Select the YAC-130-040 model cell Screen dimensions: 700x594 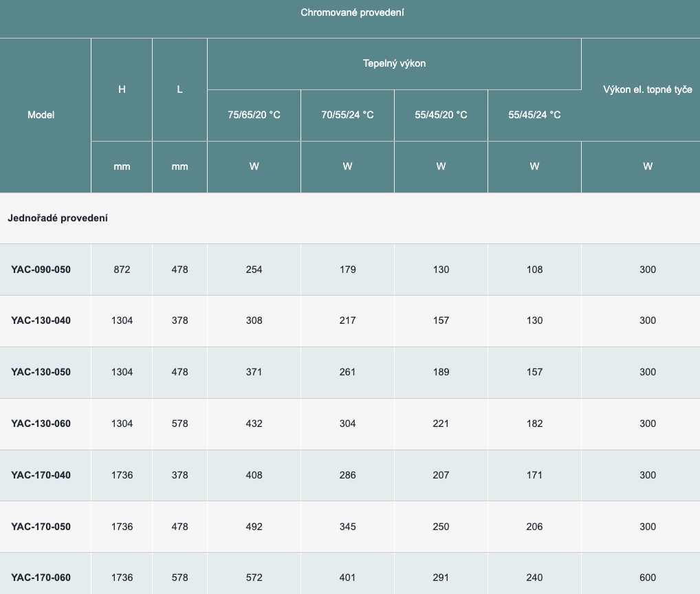pos(41,320)
